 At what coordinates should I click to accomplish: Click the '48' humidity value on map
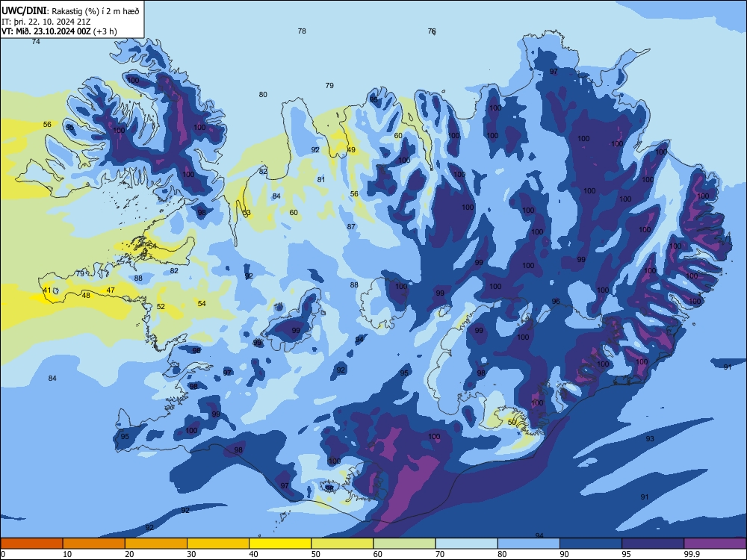click(86, 295)
